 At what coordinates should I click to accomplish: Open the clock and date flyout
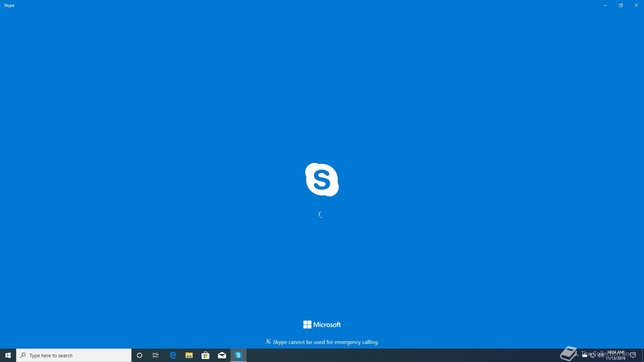[x=615, y=355]
